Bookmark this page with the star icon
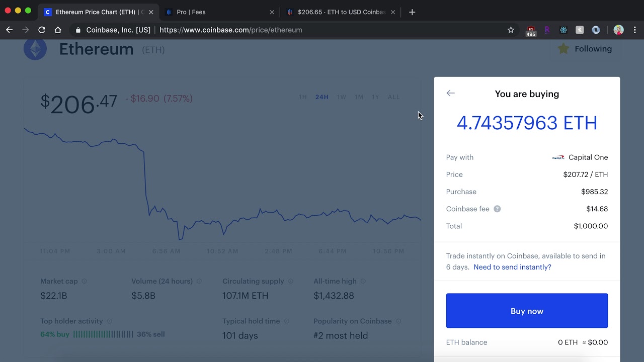Screen dimensions: 644x362 click(x=511, y=30)
